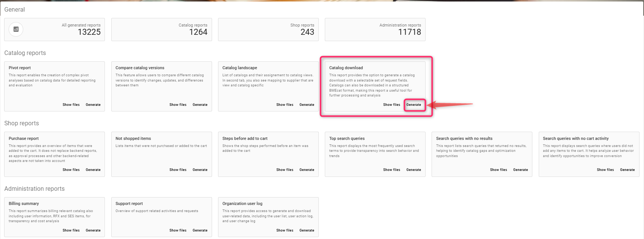This screenshot has height=239, width=644.
Task: Show files for Catalog download report
Action: (391, 105)
